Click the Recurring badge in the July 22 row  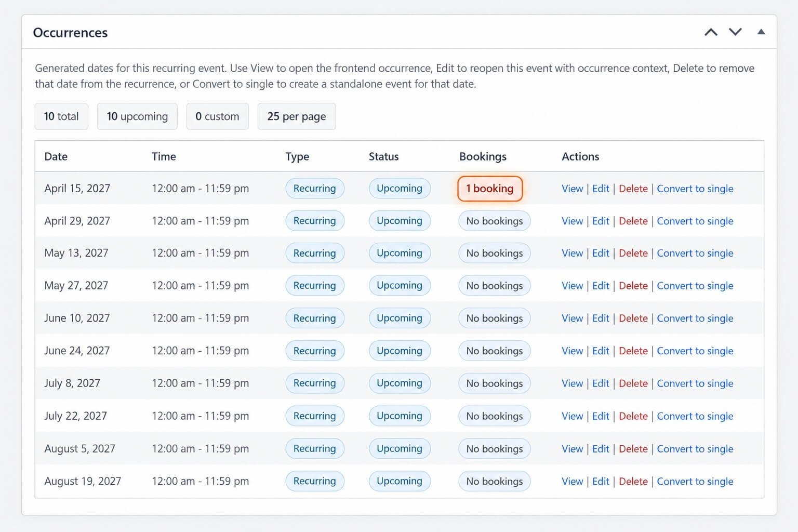point(315,416)
